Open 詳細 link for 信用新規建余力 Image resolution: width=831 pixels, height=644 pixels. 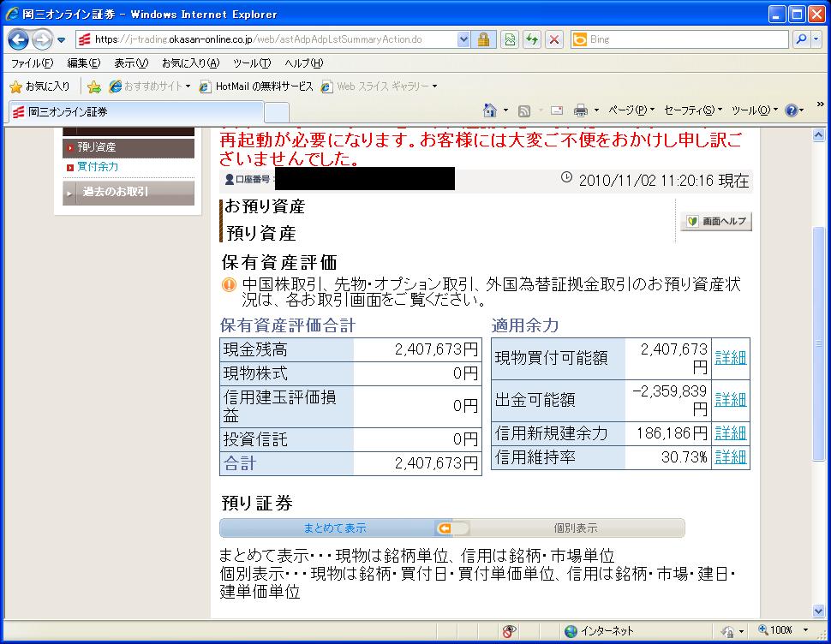click(730, 433)
